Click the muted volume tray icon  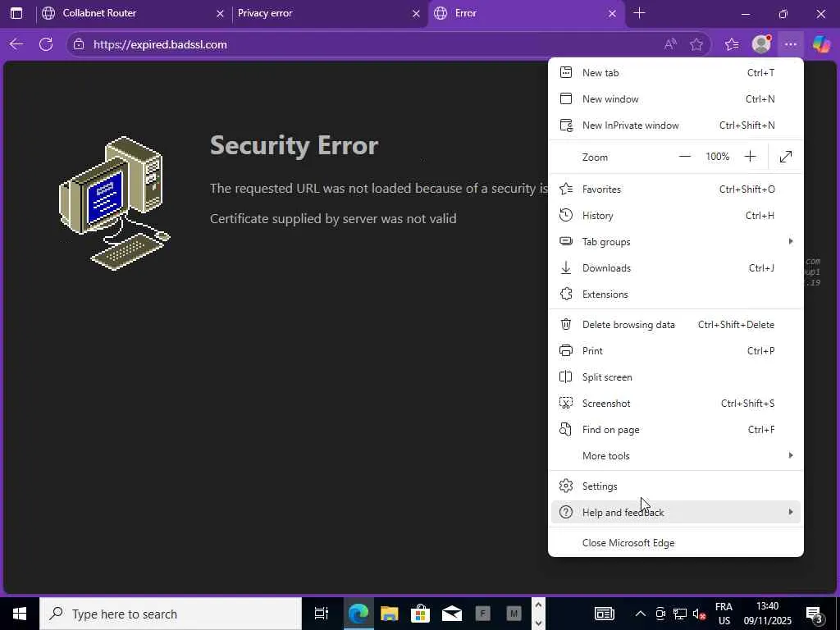pyautogui.click(x=699, y=614)
